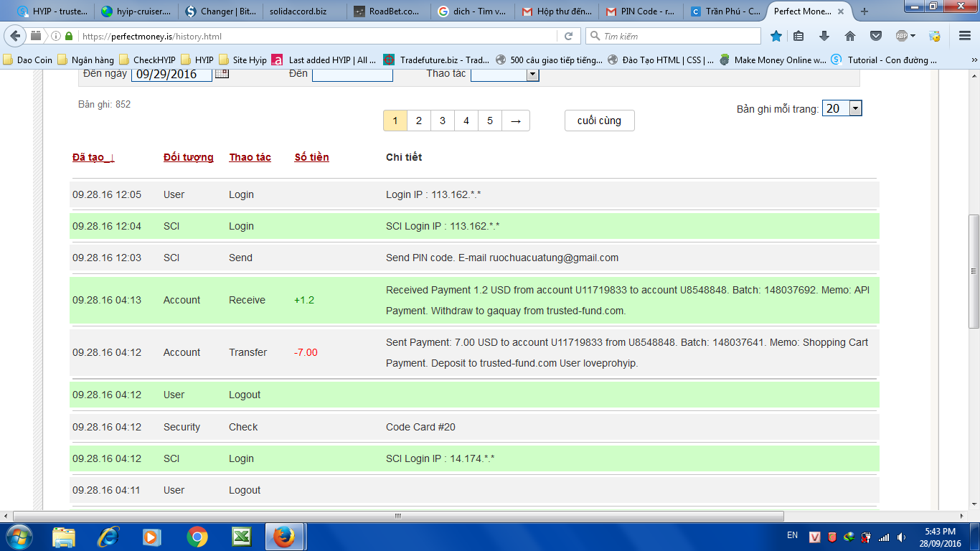Viewport: 980px width, 551px height.
Task: Open the network signal icon in the tray
Action: [x=884, y=537]
